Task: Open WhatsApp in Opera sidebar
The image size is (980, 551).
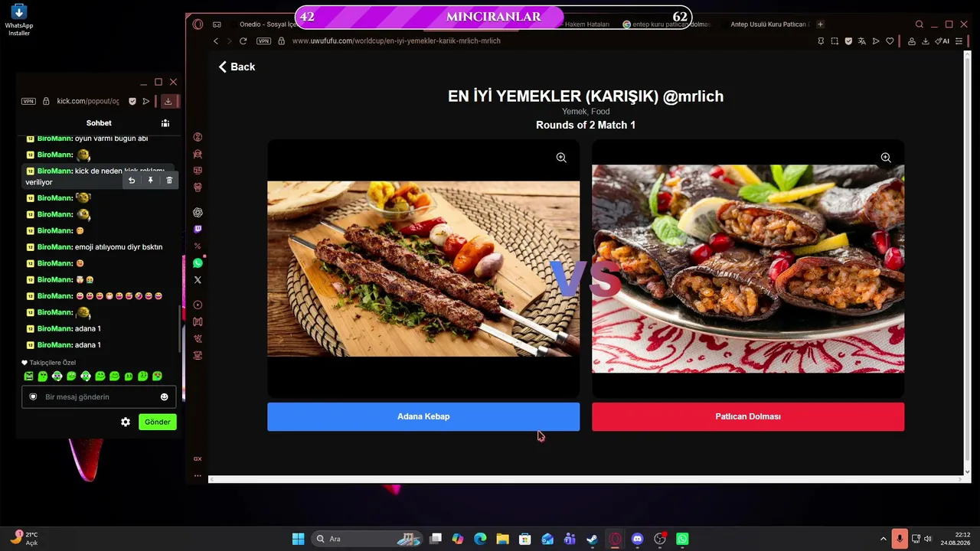Action: 198,263
